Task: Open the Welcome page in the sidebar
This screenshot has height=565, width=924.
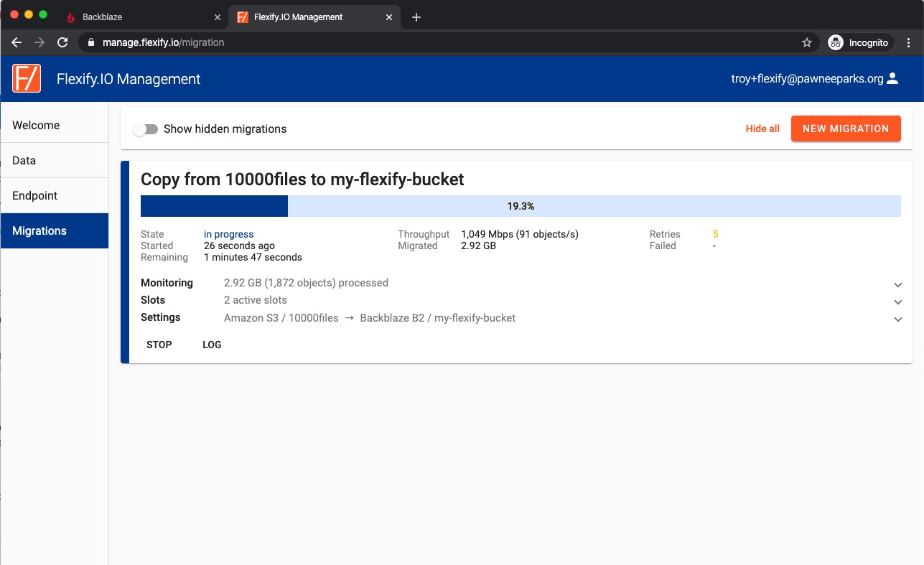Action: pos(55,125)
